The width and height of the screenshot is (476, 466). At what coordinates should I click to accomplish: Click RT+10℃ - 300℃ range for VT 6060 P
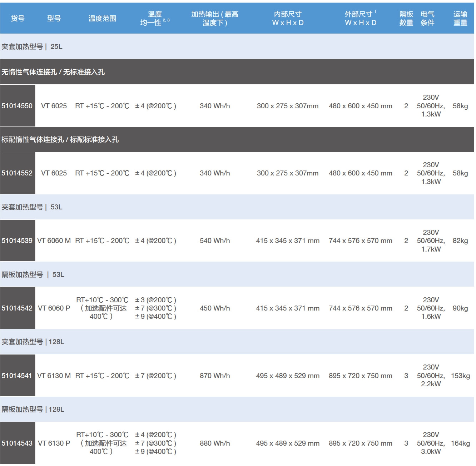(x=102, y=300)
